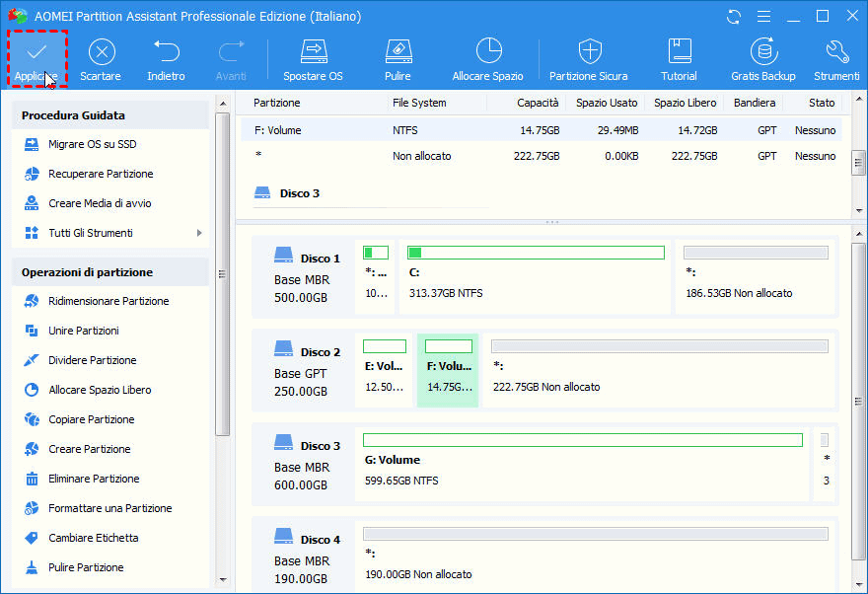
Task: Sort the list by the Capacità column header
Action: [537, 103]
